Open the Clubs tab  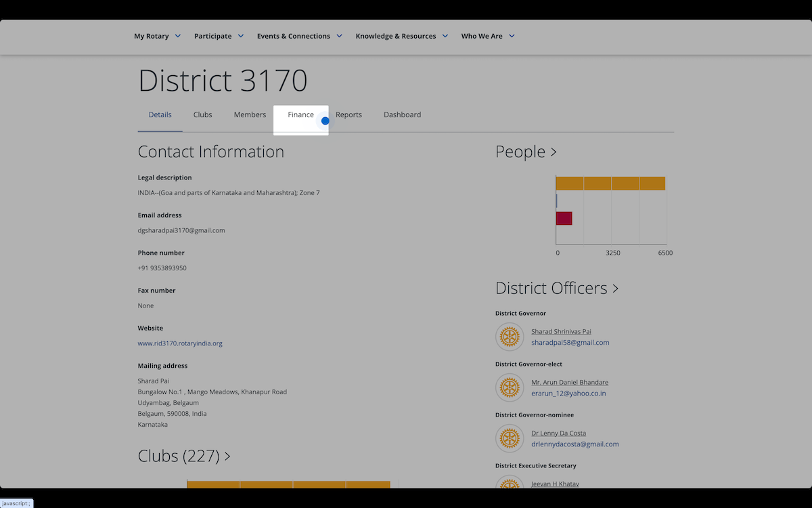click(x=202, y=115)
